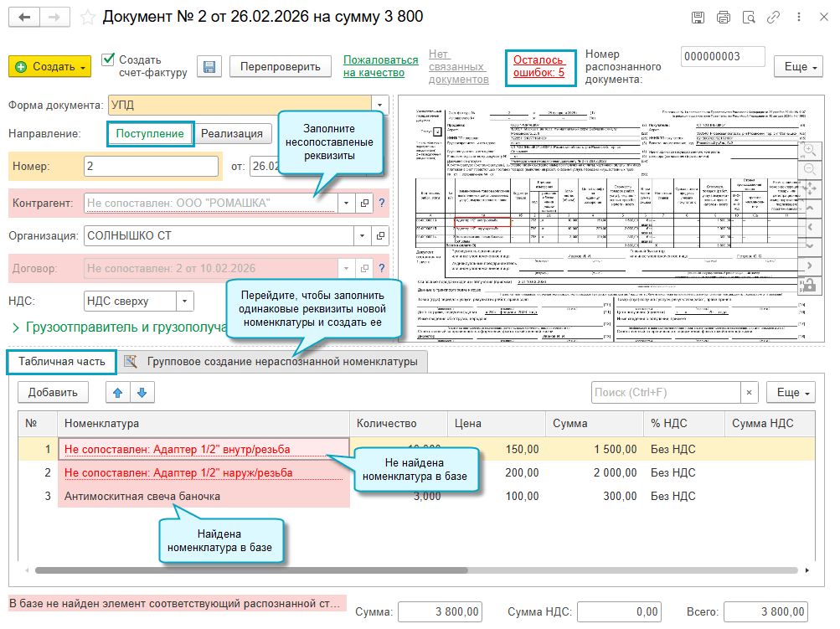Select the Поступление direction option
The height and width of the screenshot is (629, 840).
pyautogui.click(x=151, y=133)
